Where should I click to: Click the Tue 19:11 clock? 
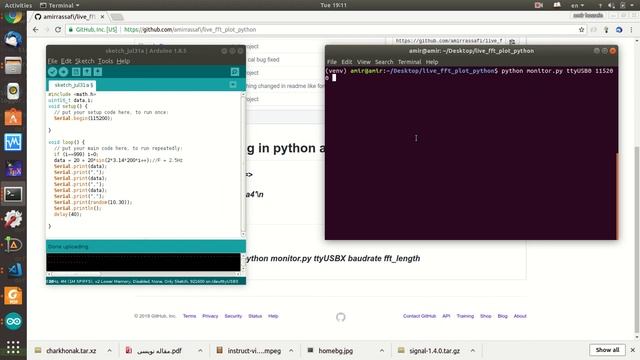333,5
